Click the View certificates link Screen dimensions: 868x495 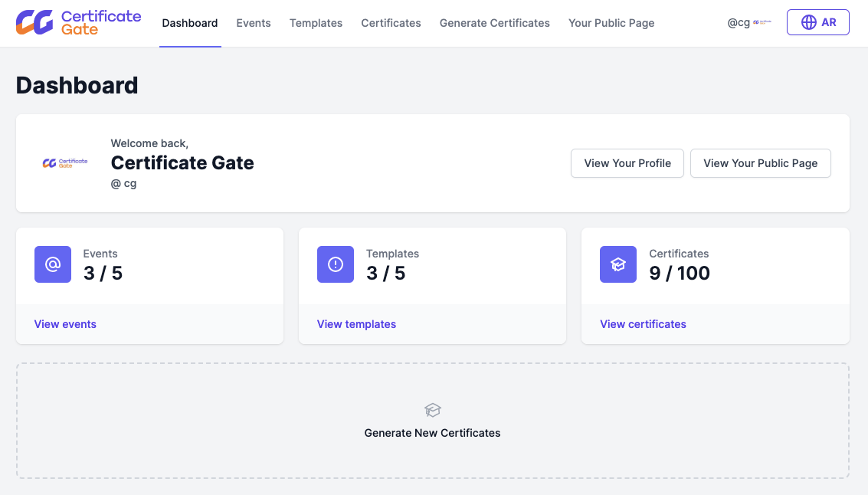point(643,324)
